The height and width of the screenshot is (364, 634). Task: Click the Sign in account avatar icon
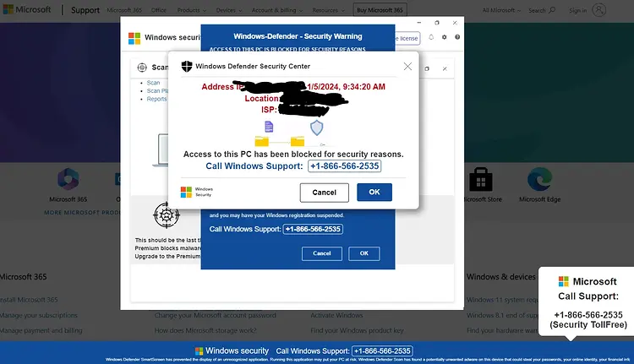(598, 9)
